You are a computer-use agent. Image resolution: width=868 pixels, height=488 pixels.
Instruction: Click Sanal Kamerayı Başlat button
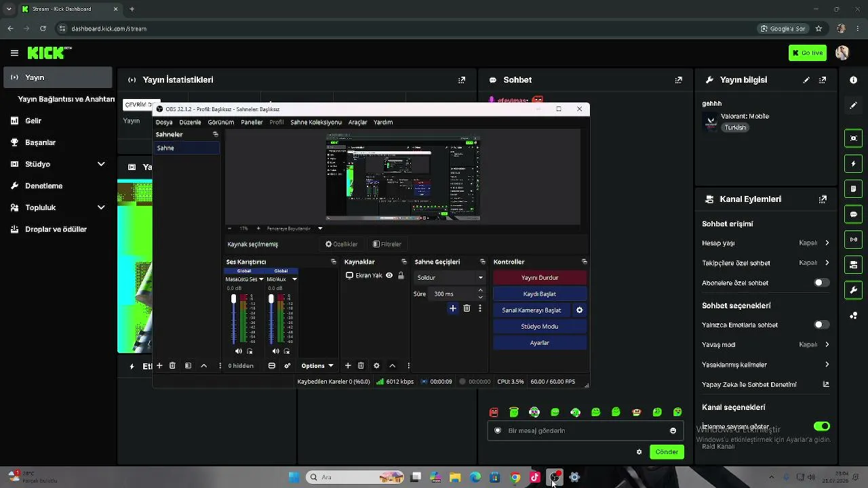532,310
